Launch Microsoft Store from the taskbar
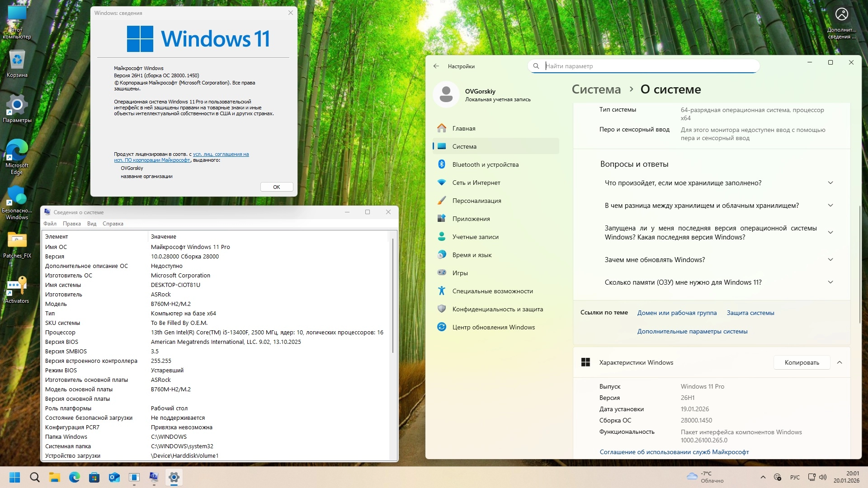The image size is (868, 488). point(94,477)
